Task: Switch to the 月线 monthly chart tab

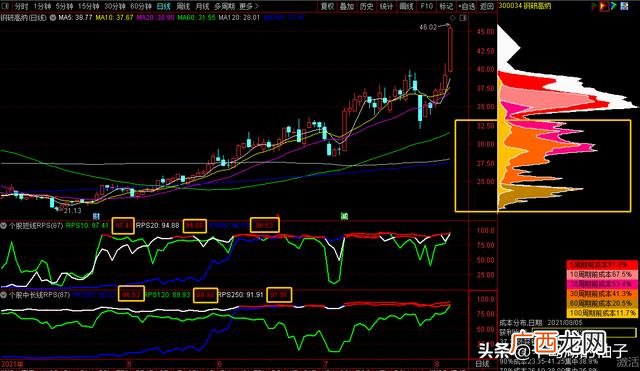Action: click(x=202, y=6)
